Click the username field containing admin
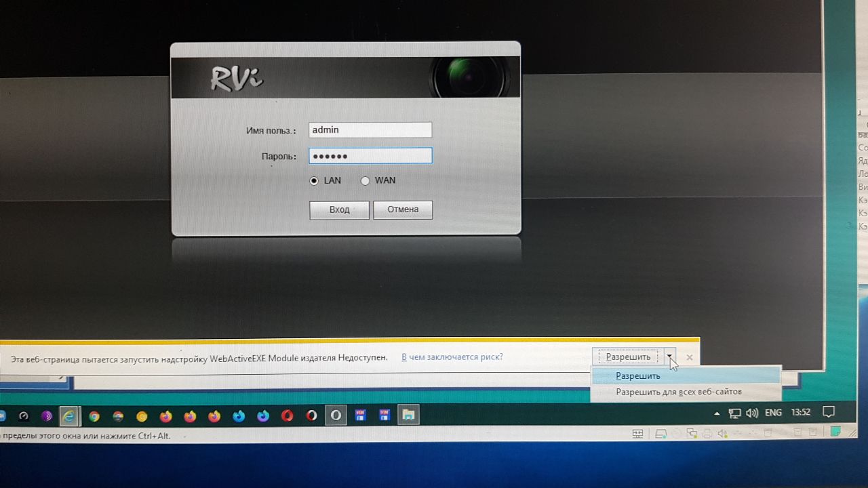 pos(370,130)
